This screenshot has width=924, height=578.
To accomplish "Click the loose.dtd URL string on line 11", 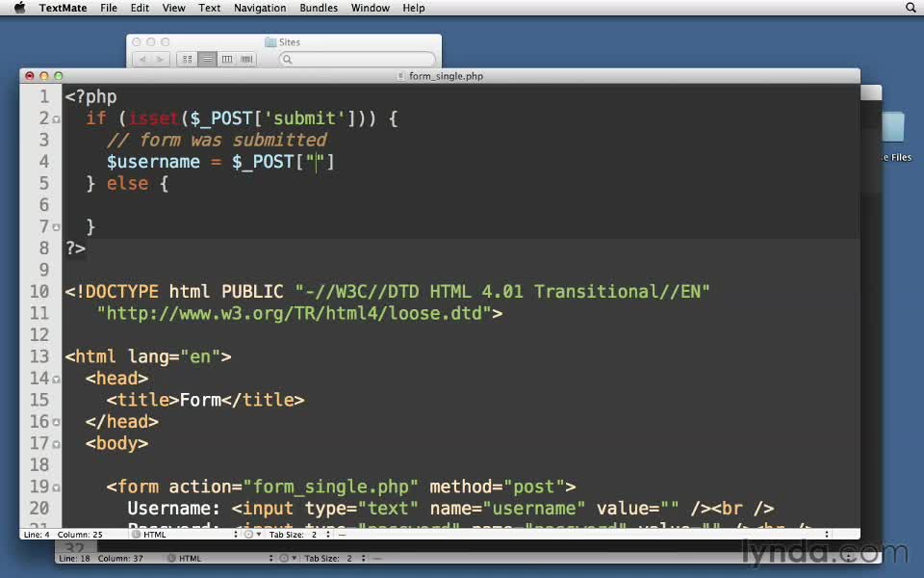I will tap(295, 313).
